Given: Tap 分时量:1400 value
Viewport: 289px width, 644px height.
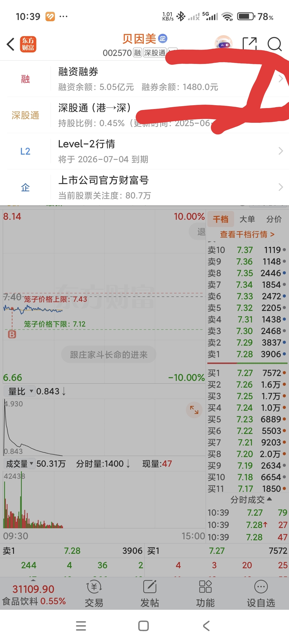Looking at the screenshot, I should pyautogui.click(x=103, y=464).
